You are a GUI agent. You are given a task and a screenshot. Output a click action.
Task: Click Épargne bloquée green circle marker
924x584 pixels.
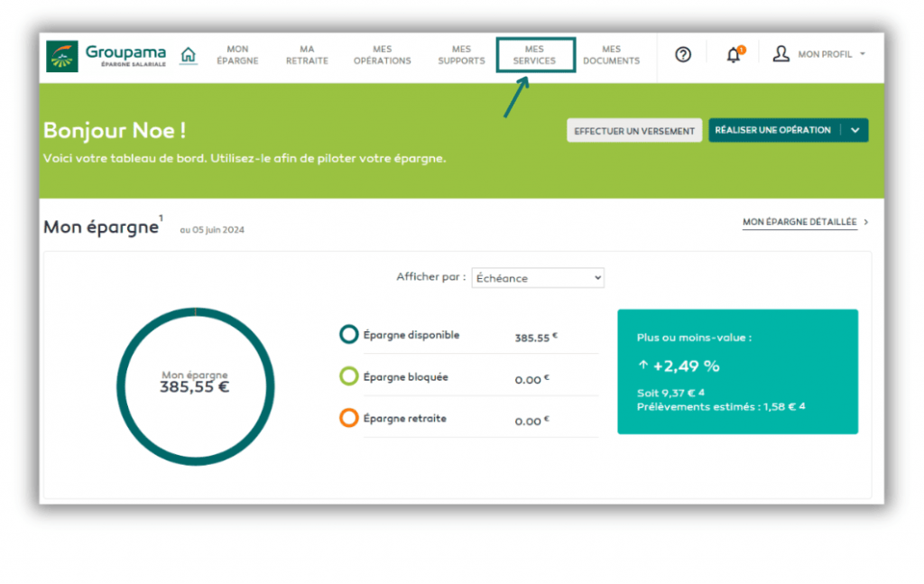pyautogui.click(x=349, y=377)
